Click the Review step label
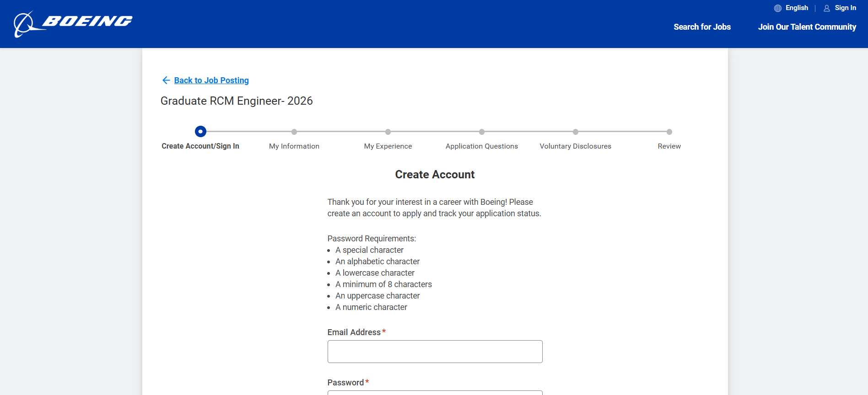868x395 pixels. tap(669, 146)
